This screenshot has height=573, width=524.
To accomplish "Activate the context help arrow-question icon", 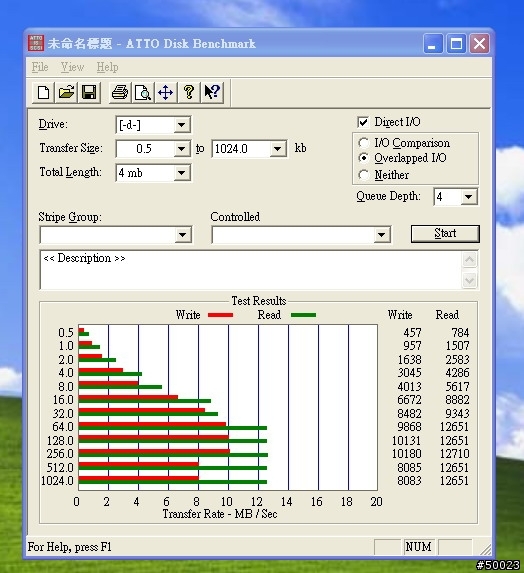I will (x=212, y=92).
